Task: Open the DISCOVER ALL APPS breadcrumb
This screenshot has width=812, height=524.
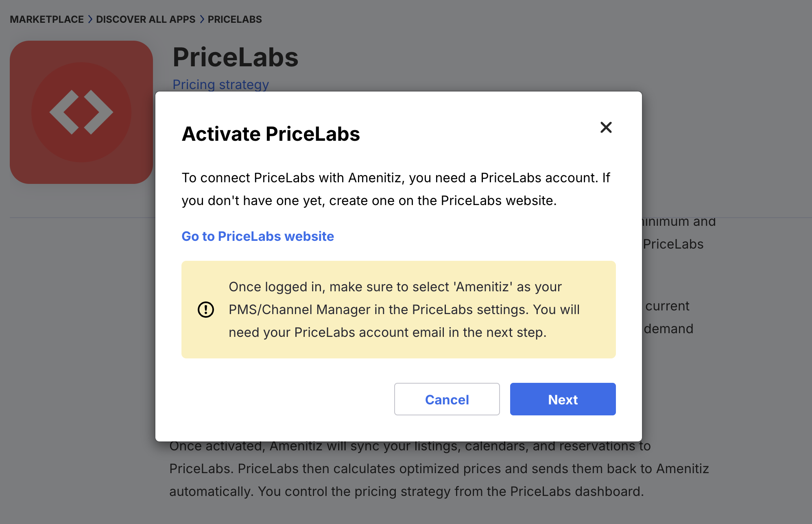Action: click(x=146, y=20)
